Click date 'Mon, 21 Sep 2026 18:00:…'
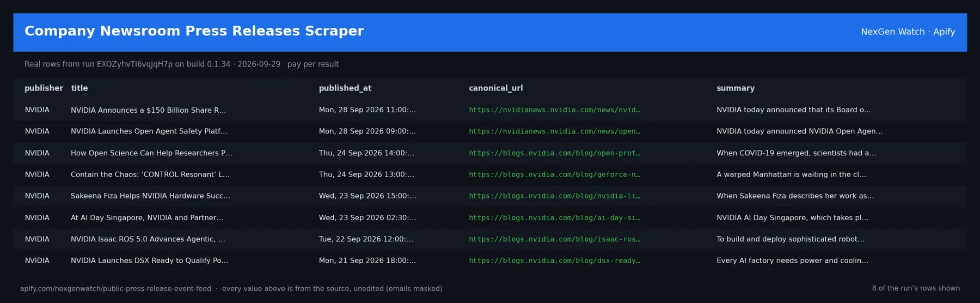The height and width of the screenshot is (303, 980). coord(367,260)
